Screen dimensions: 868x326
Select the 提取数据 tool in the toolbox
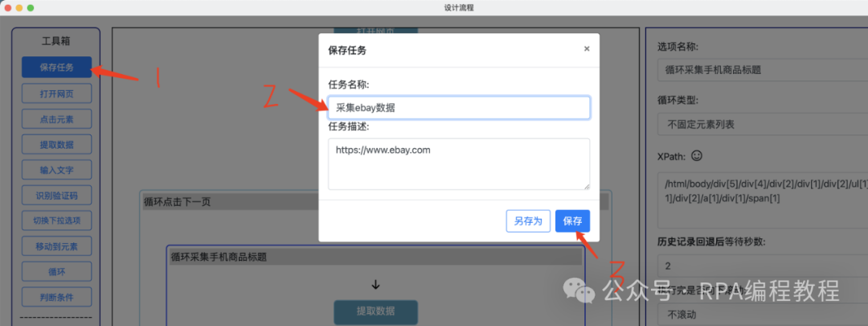[56, 145]
